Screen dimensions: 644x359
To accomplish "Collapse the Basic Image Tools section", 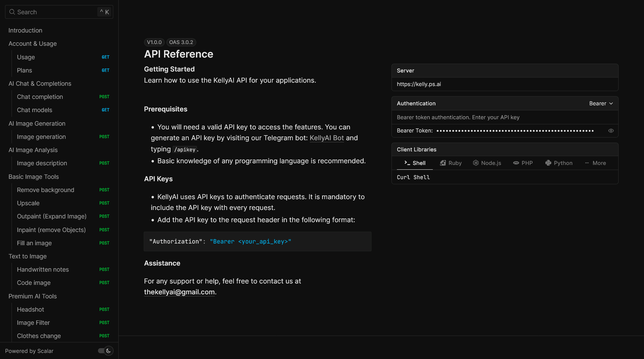I will pos(34,177).
